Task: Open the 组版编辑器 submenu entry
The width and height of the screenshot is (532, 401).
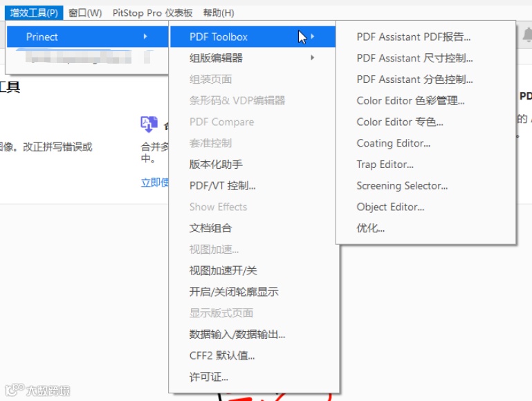Action: (x=253, y=58)
